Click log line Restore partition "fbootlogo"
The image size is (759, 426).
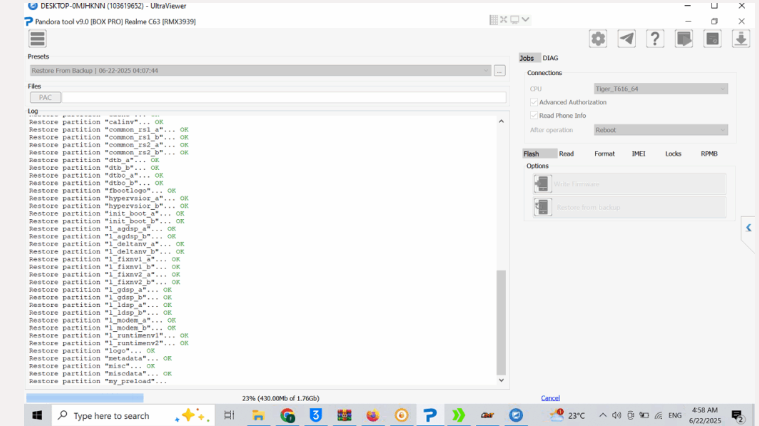pos(102,191)
